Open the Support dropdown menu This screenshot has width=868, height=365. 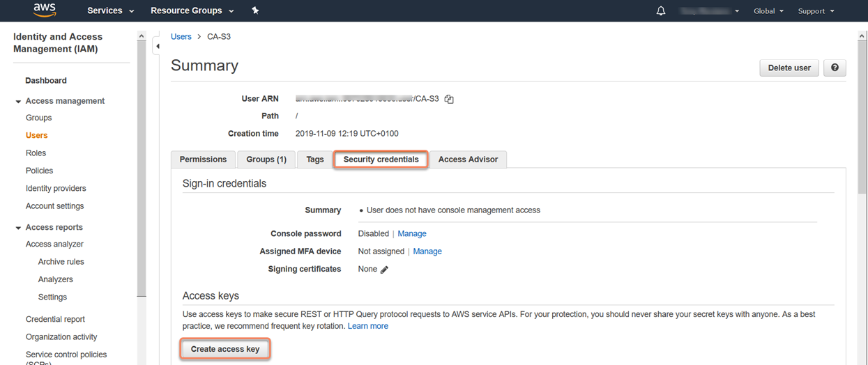point(816,11)
